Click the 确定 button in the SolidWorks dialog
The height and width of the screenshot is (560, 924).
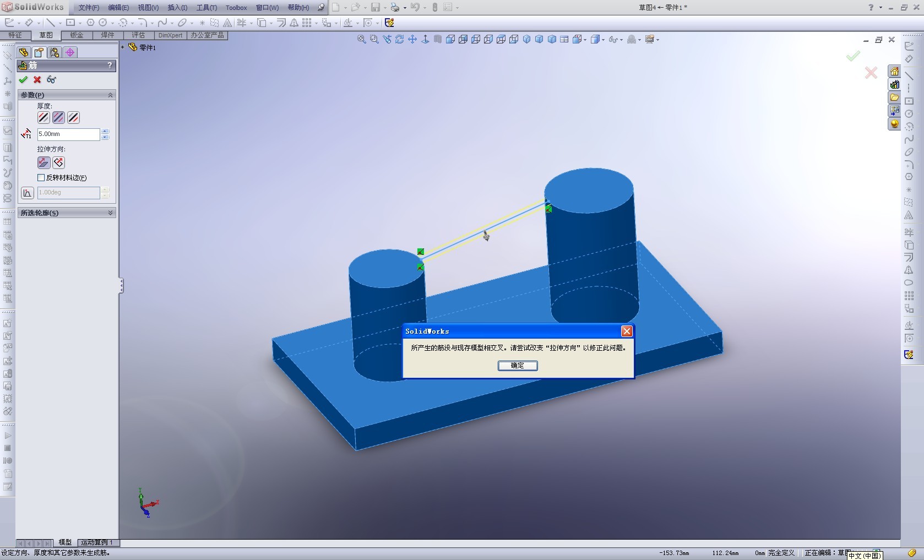coord(518,366)
